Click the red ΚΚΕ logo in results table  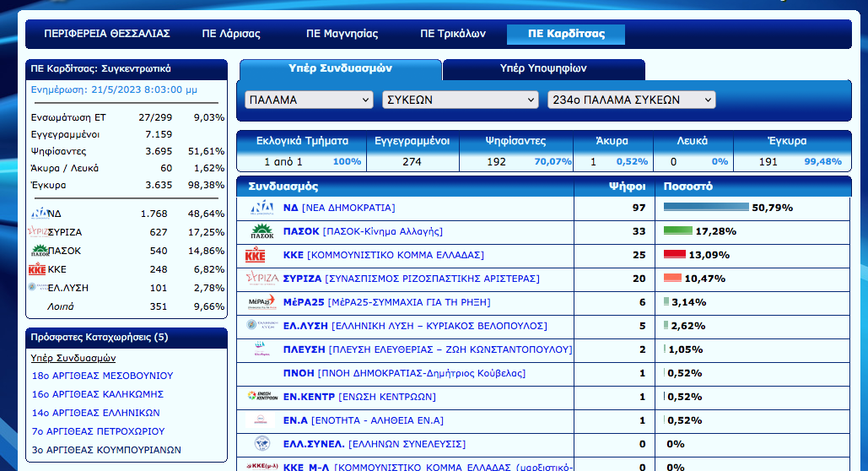pyautogui.click(x=256, y=255)
